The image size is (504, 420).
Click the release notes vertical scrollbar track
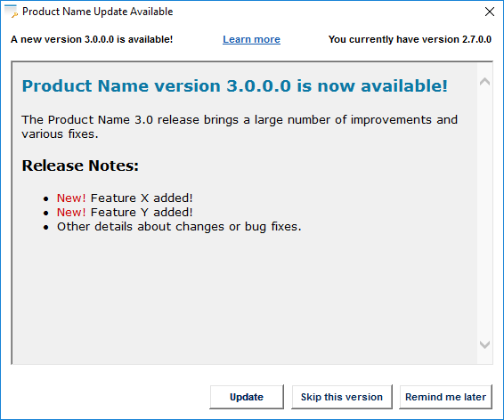[x=484, y=214]
